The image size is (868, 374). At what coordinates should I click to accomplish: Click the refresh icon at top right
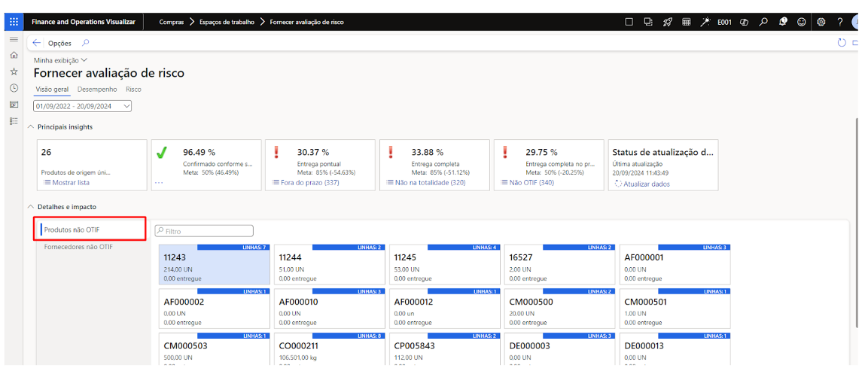(842, 43)
